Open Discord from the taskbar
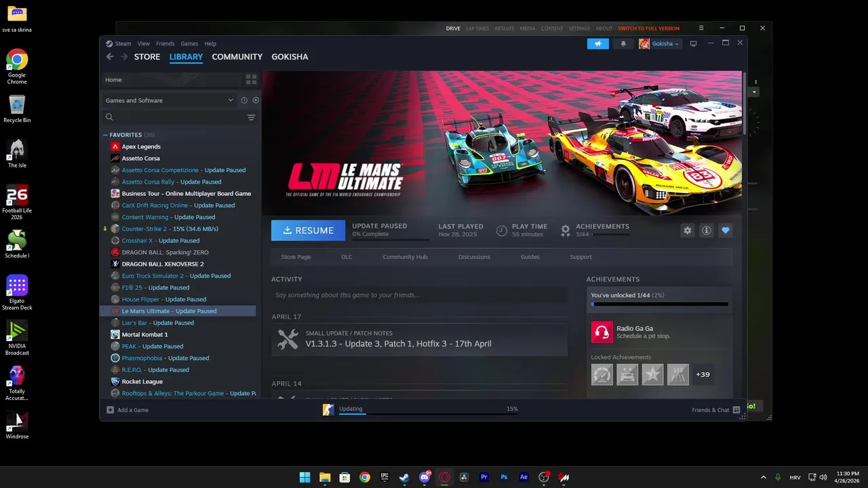 425,477
